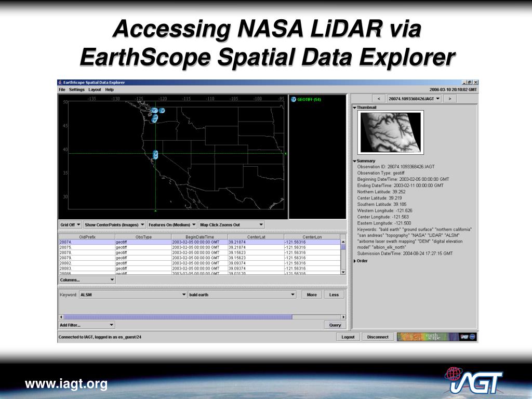
Task: Click the EarthScope title bar app icon
Action: (x=60, y=83)
